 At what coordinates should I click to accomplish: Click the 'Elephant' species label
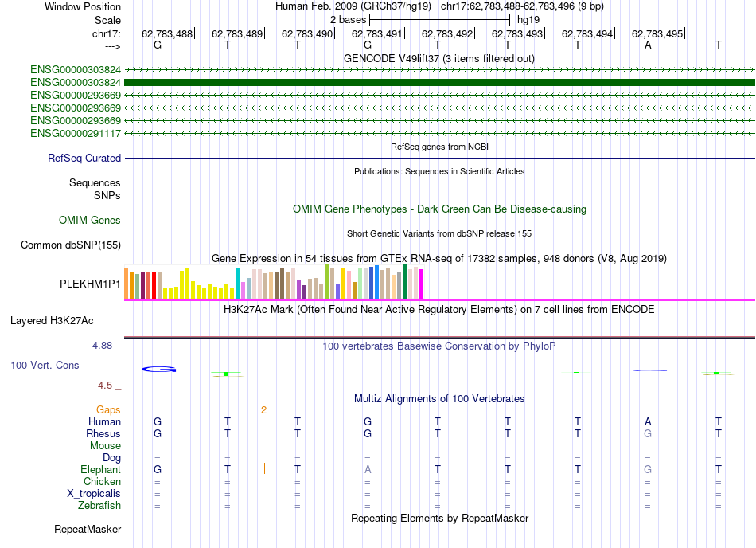(101, 470)
